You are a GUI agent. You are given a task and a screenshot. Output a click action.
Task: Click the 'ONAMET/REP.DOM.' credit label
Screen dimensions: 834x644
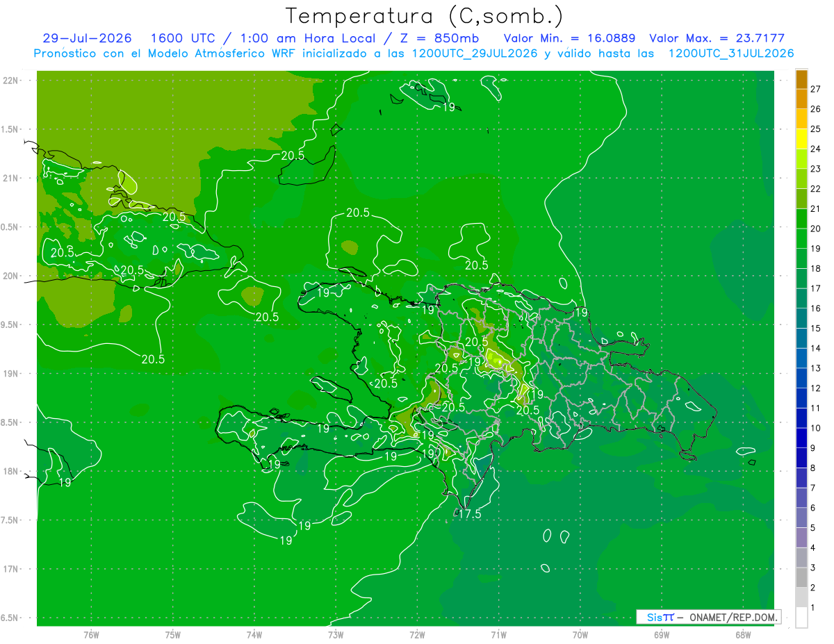732,617
